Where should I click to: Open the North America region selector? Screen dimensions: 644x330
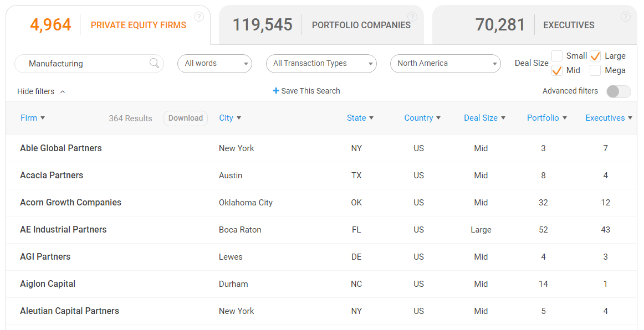click(446, 63)
